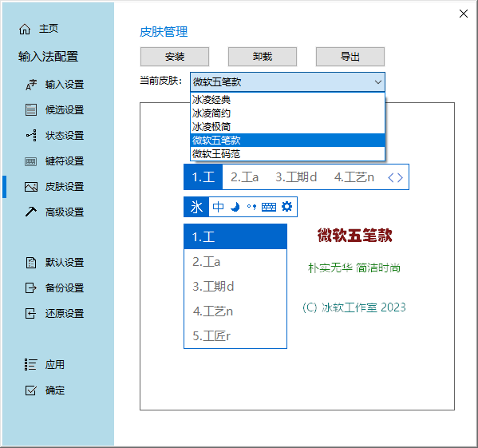Select 冰凌经典 from skin list
Screen dimensions: 478x448
coord(287,100)
